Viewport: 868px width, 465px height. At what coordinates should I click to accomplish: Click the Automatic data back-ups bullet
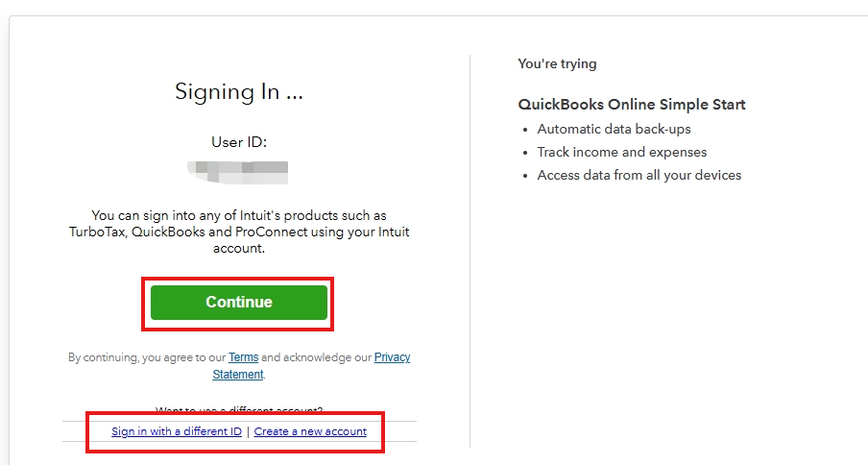click(614, 129)
